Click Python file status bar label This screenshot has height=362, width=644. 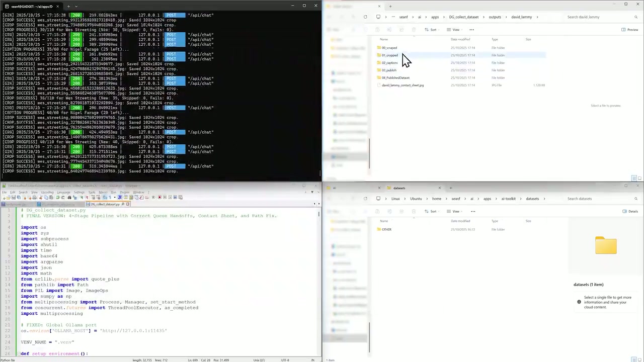coord(8,360)
